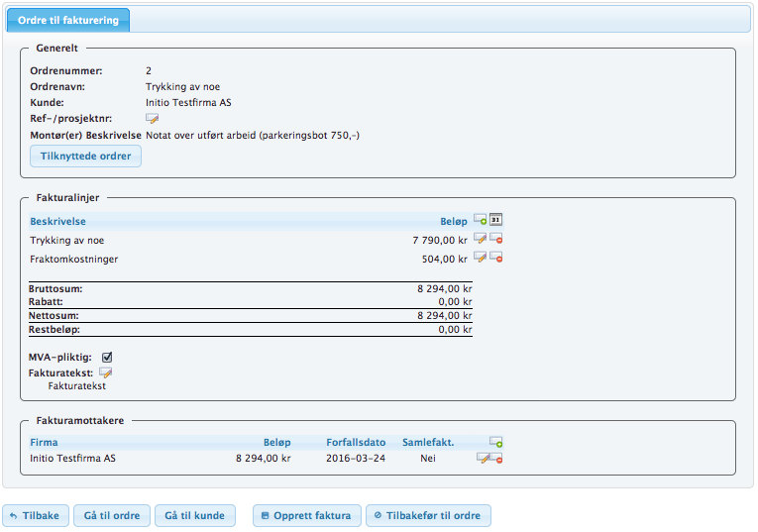
Task: Edit the Fraktomkostninger invoice line
Action: (x=480, y=257)
